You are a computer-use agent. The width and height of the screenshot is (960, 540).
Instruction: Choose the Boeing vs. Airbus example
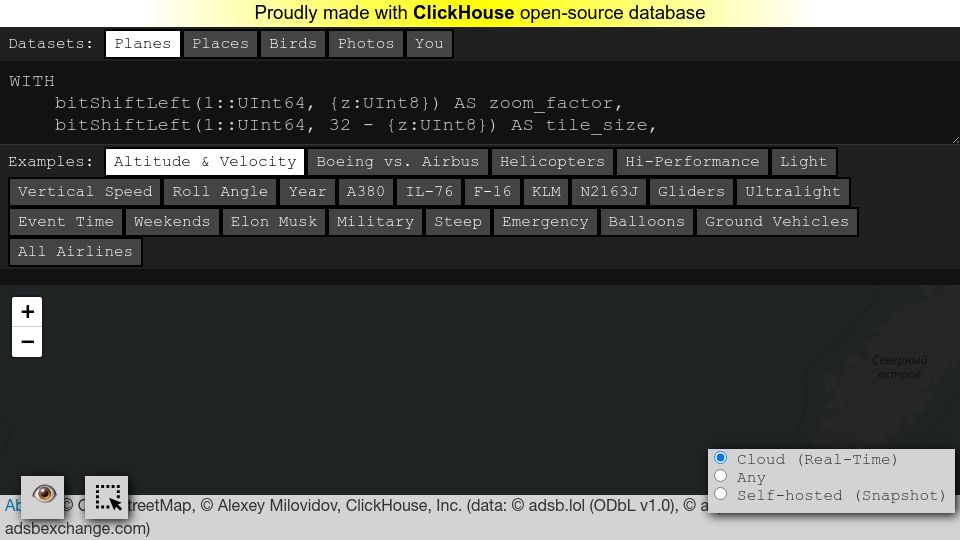click(x=397, y=162)
